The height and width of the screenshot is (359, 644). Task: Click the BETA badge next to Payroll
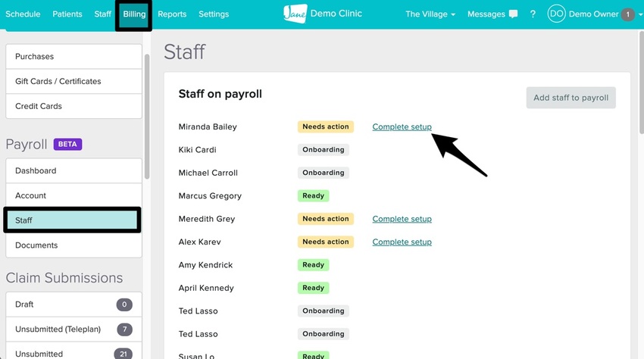pos(67,144)
